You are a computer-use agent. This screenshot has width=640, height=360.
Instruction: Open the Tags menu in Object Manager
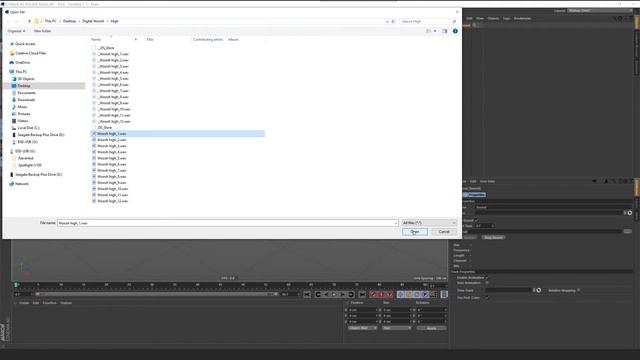[507, 18]
